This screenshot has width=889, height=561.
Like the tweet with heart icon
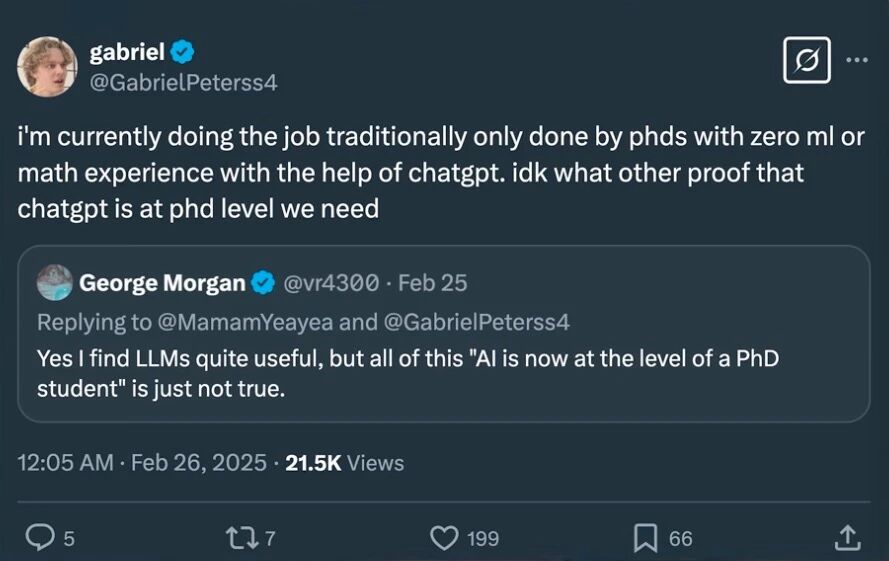(444, 538)
